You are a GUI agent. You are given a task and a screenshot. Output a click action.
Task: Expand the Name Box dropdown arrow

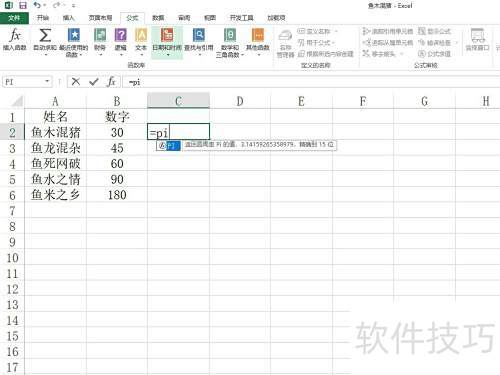pos(47,81)
